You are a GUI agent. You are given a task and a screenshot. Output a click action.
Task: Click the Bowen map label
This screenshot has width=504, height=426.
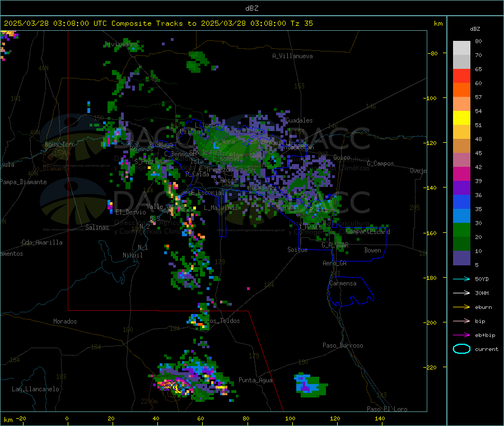pyautogui.click(x=372, y=250)
